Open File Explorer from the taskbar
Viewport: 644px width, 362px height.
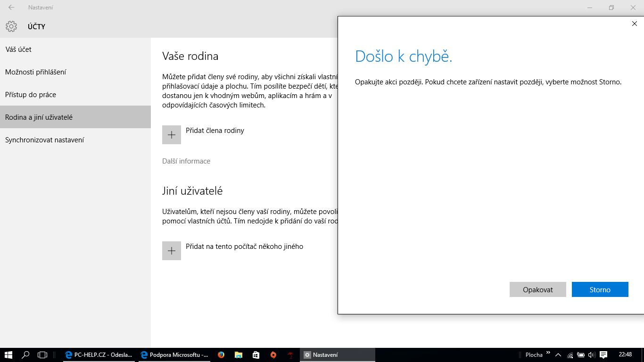click(x=239, y=355)
